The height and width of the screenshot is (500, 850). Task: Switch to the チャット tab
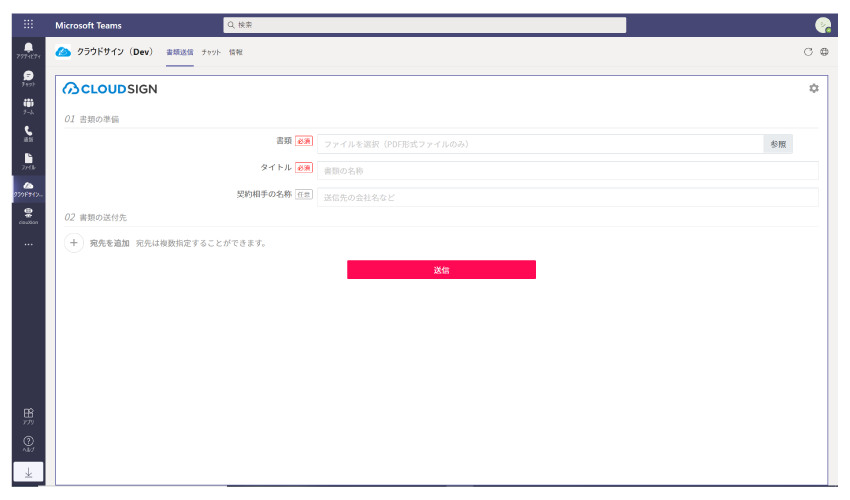[x=211, y=53]
